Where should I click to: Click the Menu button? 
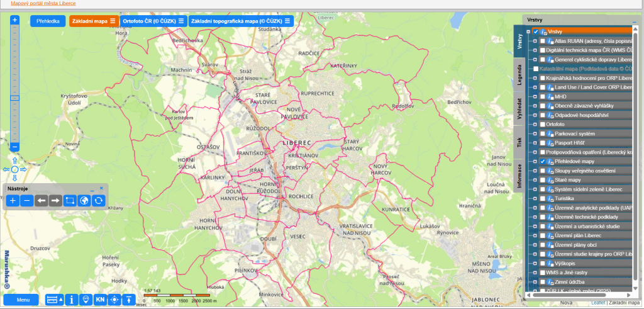pos(23,300)
